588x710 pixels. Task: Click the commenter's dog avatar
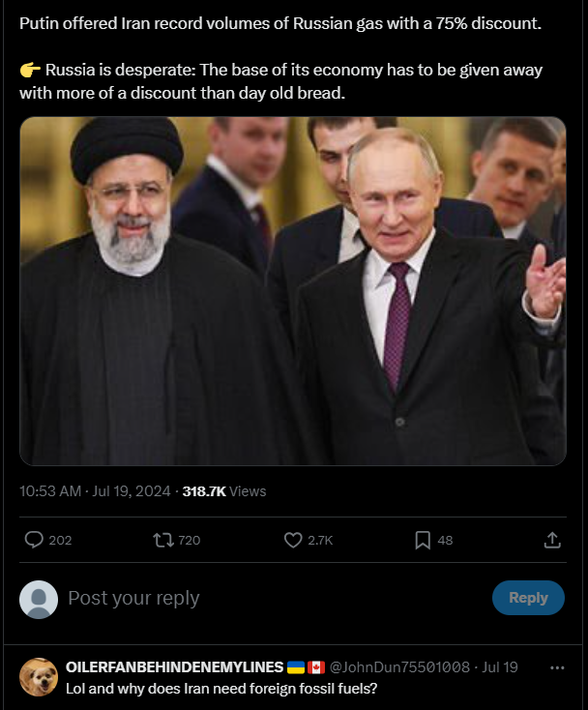[x=39, y=677]
